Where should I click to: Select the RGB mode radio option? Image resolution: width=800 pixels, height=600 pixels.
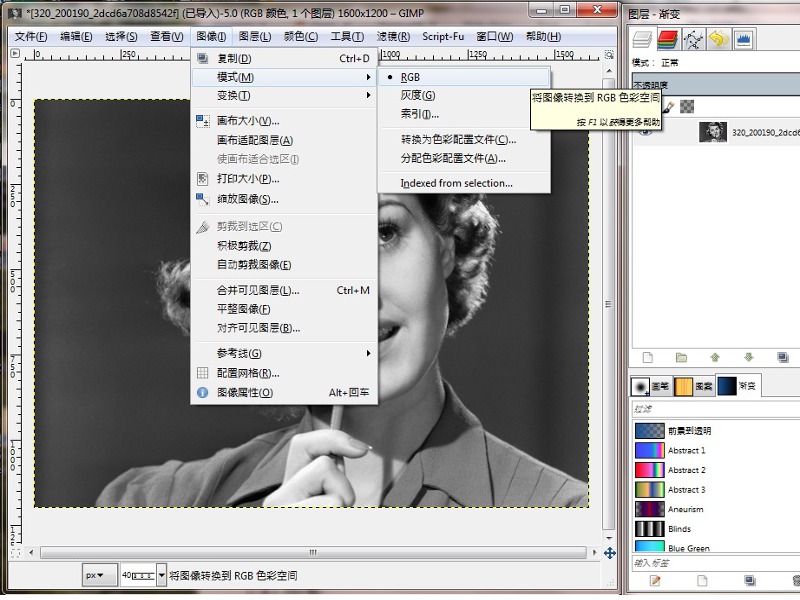(410, 77)
